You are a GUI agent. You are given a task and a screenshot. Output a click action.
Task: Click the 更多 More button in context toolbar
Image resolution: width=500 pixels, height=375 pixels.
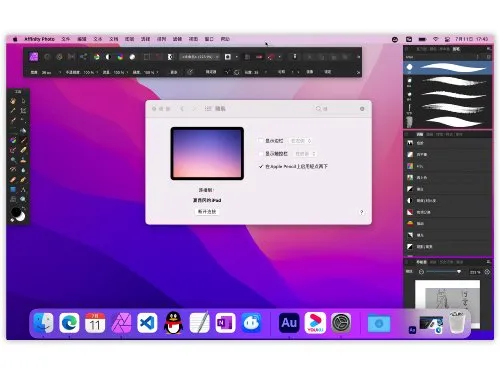point(174,72)
